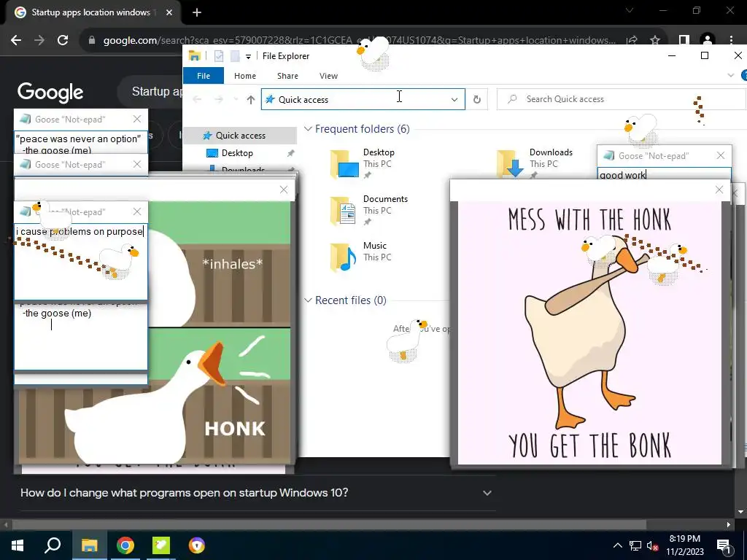This screenshot has height=560, width=747.
Task: Open the notification center icon
Action: coord(724,545)
